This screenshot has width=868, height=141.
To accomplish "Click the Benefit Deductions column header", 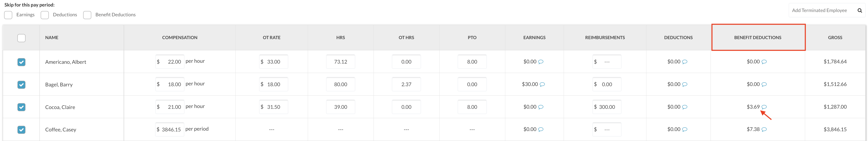I will coord(758,38).
